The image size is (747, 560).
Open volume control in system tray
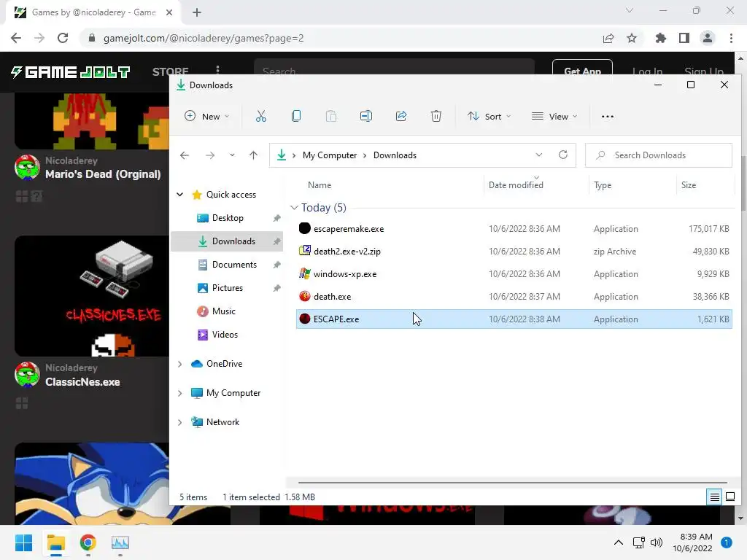[x=657, y=542]
